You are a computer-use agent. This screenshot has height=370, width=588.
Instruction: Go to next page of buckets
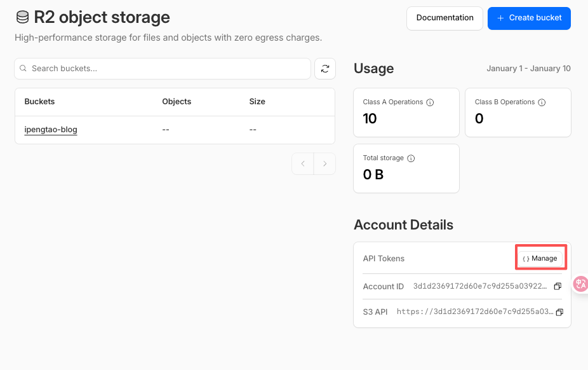pyautogui.click(x=324, y=163)
